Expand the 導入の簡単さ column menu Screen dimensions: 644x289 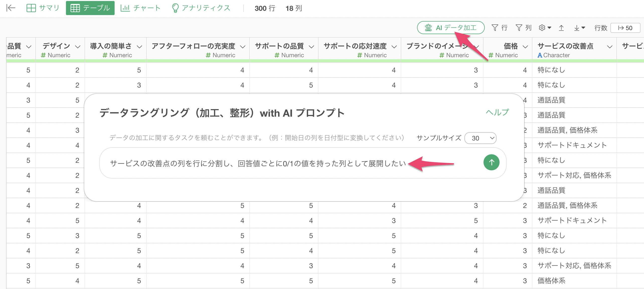tap(139, 47)
